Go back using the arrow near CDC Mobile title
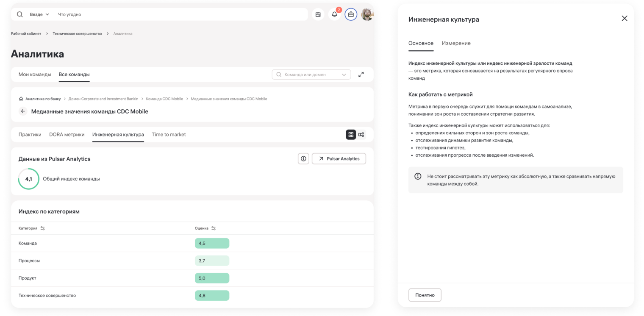644x316 pixels. (x=23, y=111)
